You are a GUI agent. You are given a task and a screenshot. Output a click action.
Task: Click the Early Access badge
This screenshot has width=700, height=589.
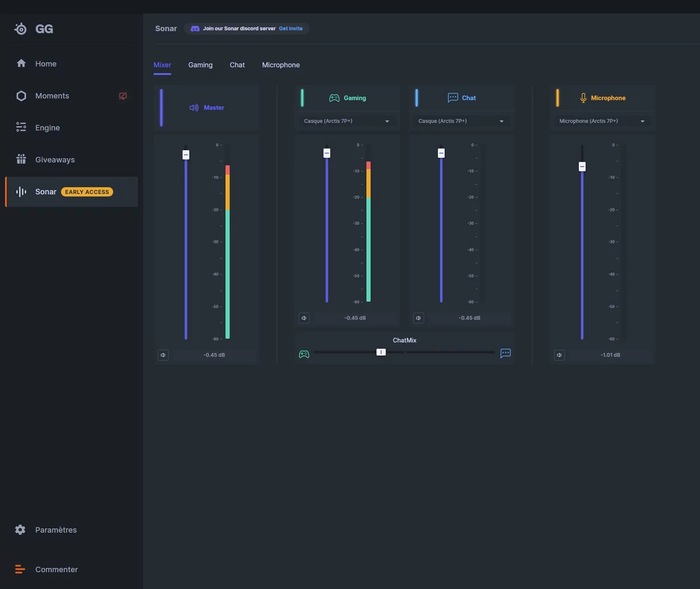click(x=87, y=192)
